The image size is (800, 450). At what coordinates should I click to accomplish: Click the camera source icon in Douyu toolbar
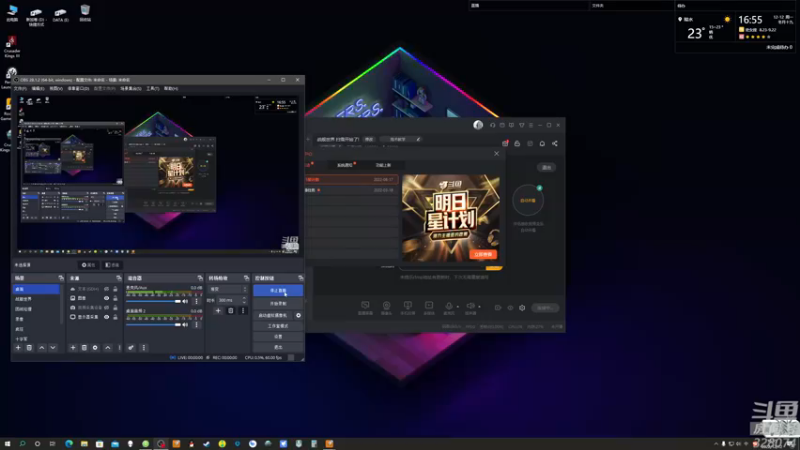pyautogui.click(x=386, y=308)
